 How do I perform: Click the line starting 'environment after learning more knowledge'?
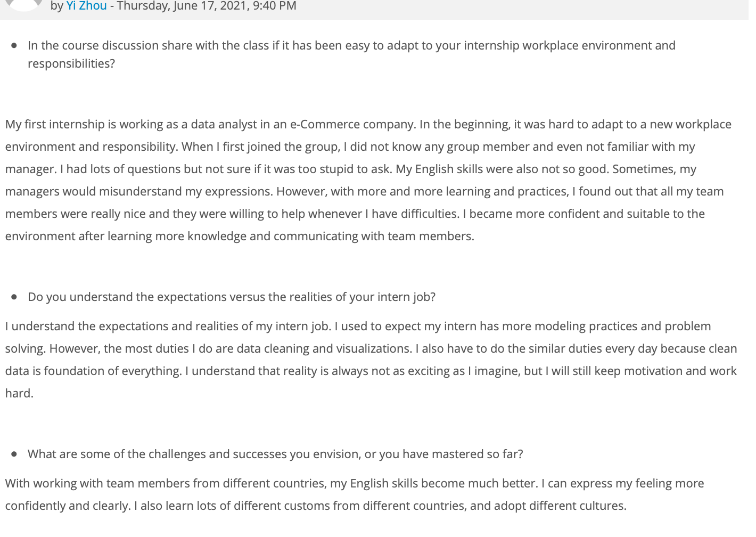[240, 237]
